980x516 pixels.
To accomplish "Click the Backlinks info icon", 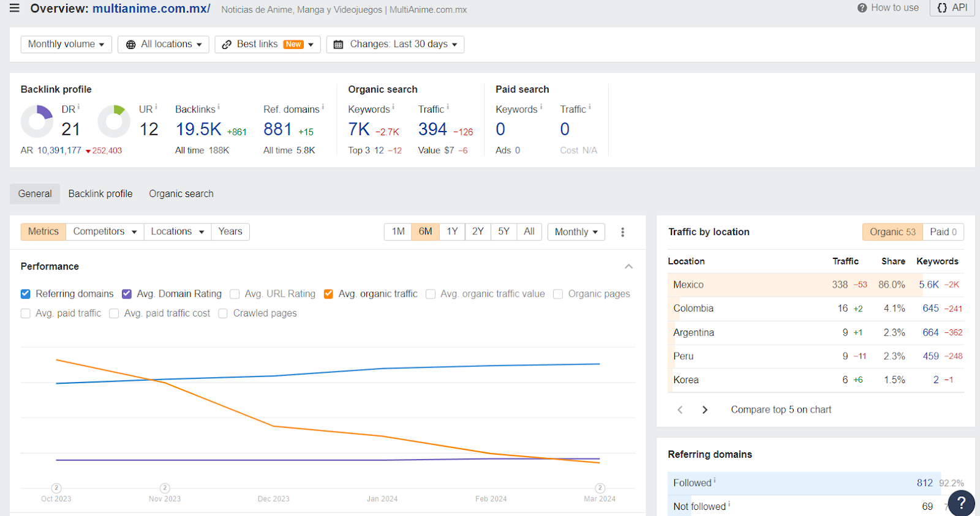I will 219,107.
